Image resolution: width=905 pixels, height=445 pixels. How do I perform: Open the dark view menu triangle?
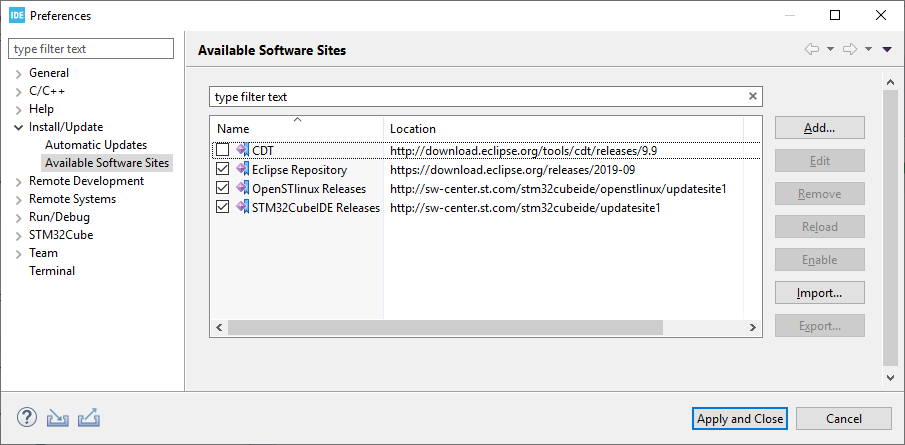coord(888,50)
